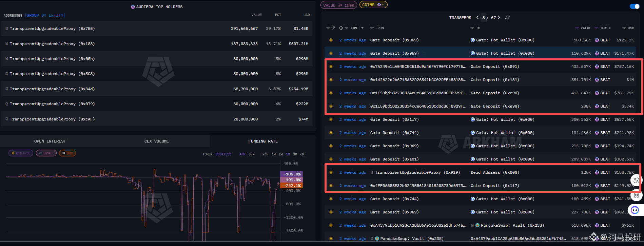Open the floating apps grid widget icon

[636, 195]
